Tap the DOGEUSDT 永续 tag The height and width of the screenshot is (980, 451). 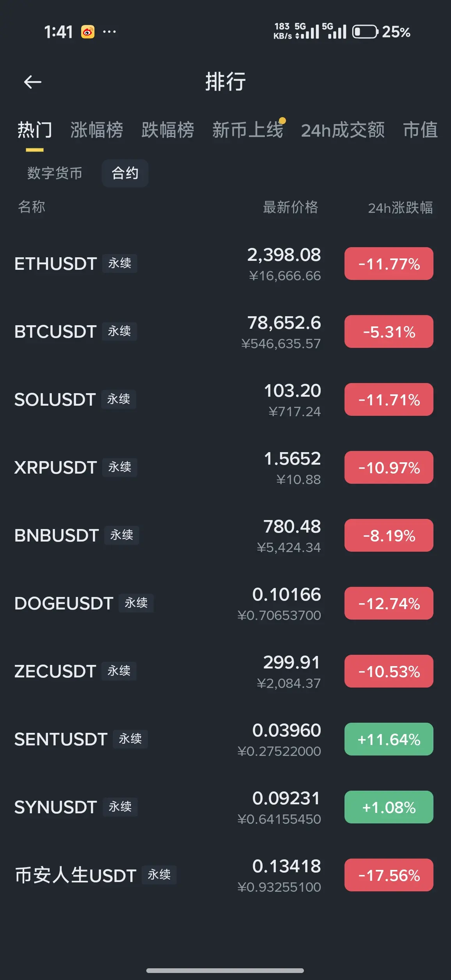click(136, 603)
